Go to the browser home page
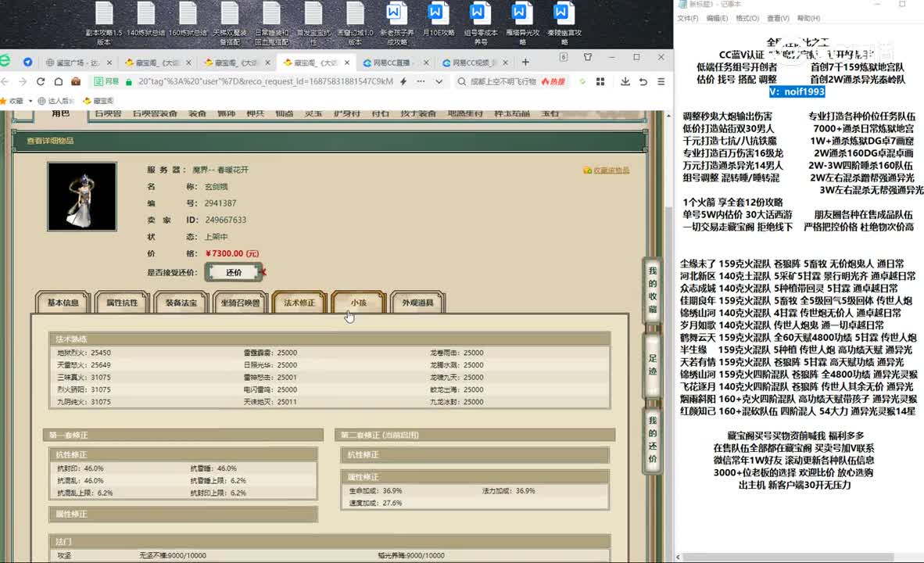Viewport: 924px width, 563px height. point(59,81)
